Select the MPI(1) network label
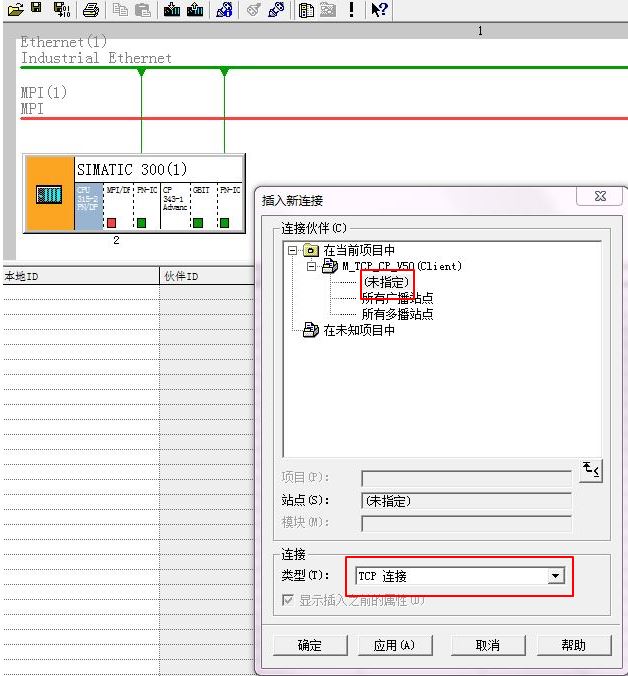The width and height of the screenshot is (628, 676). pos(44,100)
